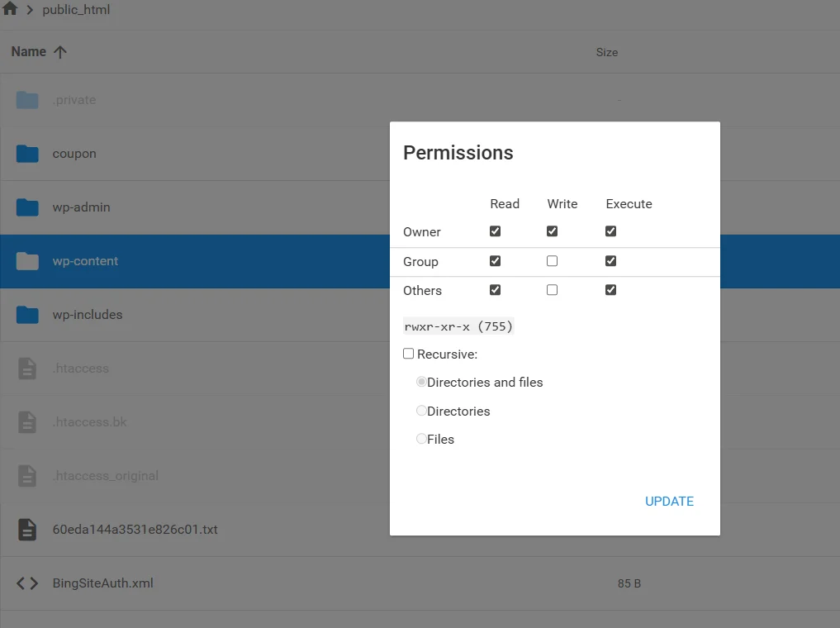The image size is (840, 628).
Task: Select the Files radio option
Action: pyautogui.click(x=421, y=438)
